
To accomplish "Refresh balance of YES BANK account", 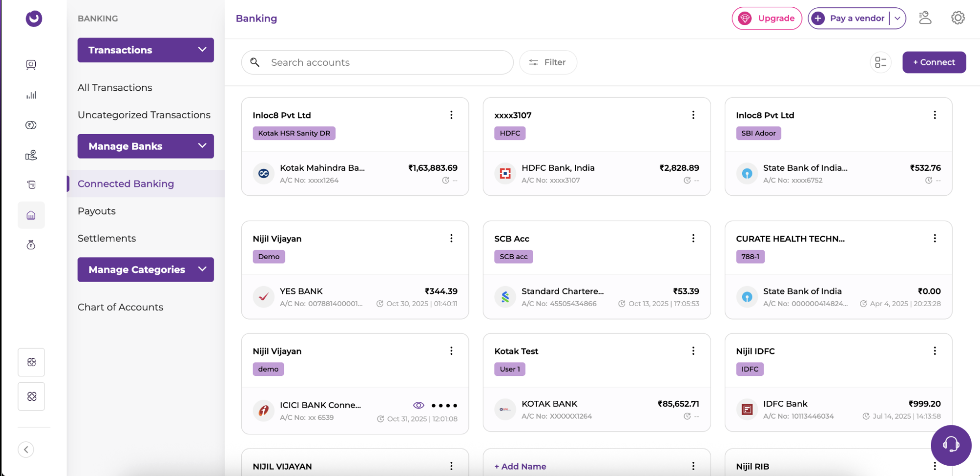I will pos(380,304).
